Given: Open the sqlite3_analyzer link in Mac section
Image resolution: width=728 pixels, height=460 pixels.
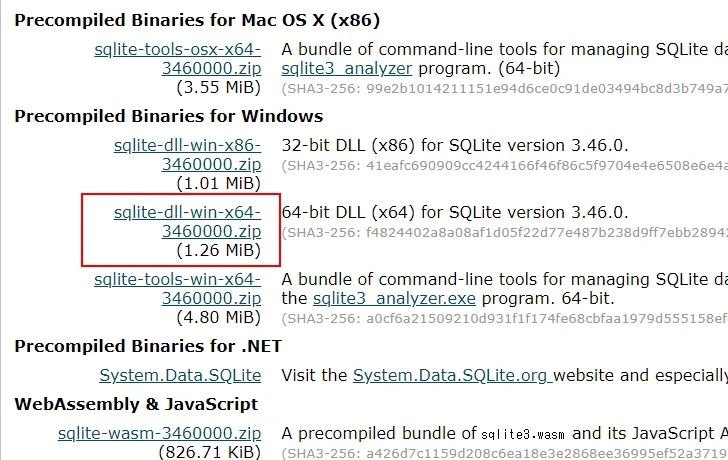Looking at the screenshot, I should pyautogui.click(x=346, y=69).
